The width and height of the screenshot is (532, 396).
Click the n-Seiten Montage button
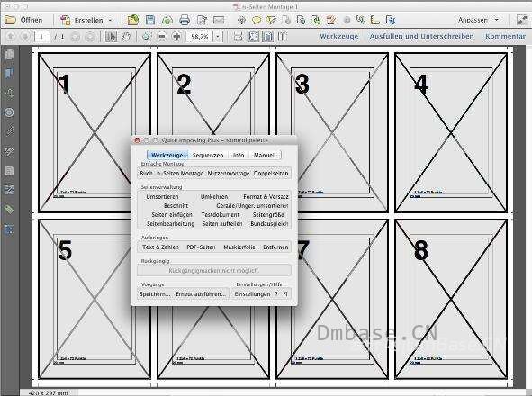[180, 174]
